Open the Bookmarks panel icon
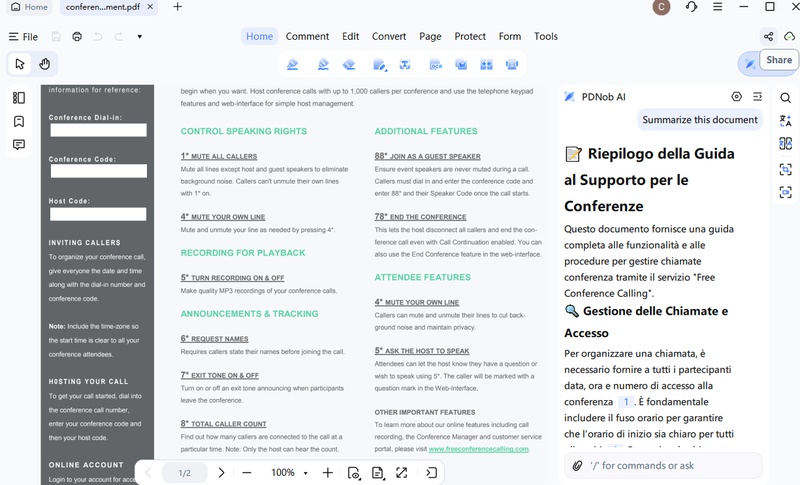 coord(19,121)
